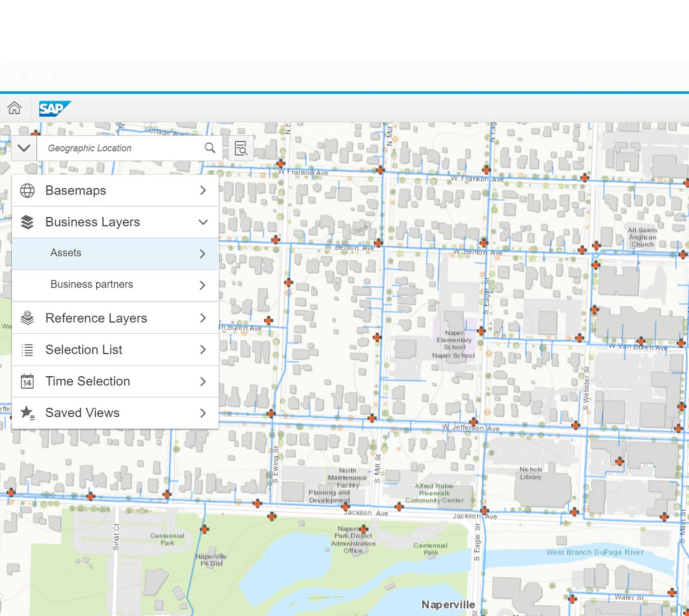The width and height of the screenshot is (689, 616).
Task: Click the search magnifier icon
Action: point(210,148)
